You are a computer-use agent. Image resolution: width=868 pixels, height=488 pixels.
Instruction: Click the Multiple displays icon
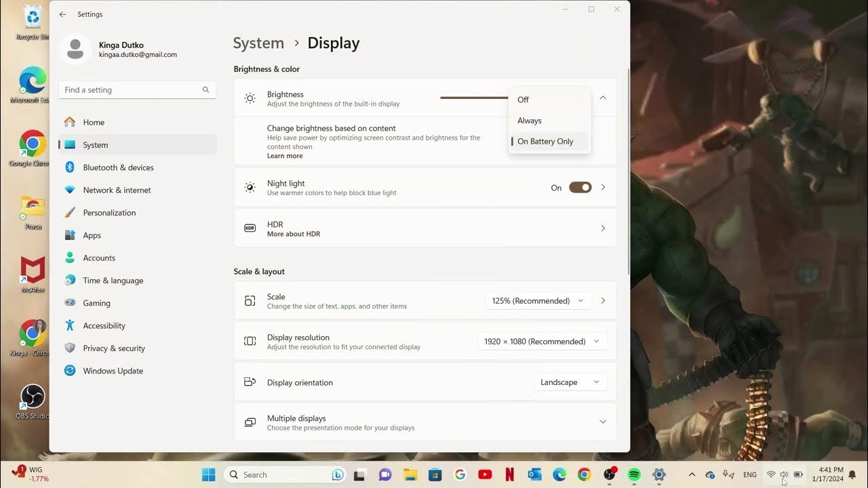click(x=250, y=422)
